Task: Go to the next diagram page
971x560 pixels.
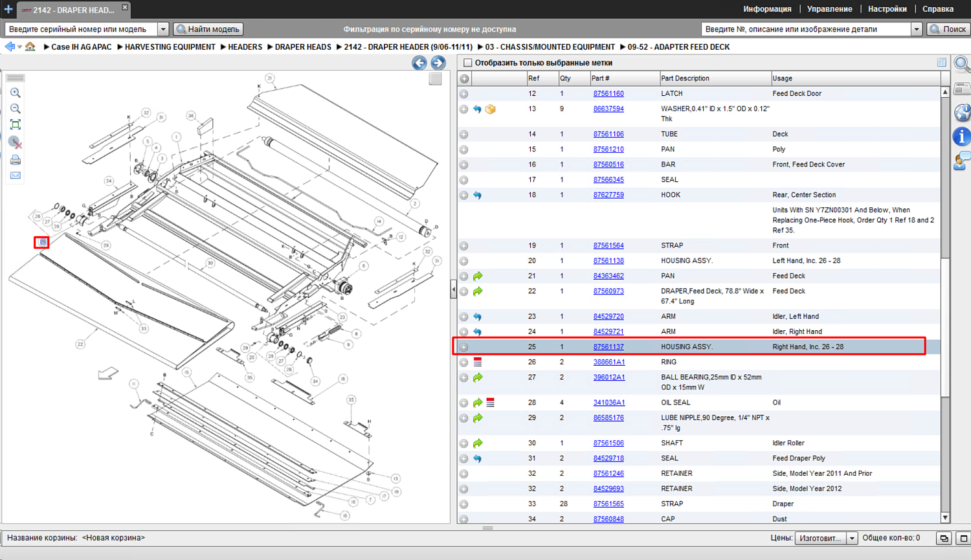Action: point(438,63)
